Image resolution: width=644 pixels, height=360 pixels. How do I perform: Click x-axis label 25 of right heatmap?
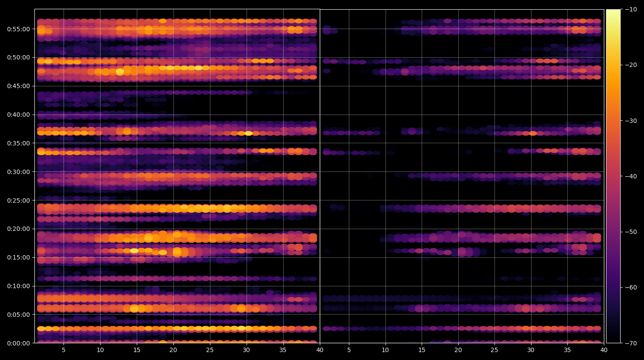coord(494,350)
